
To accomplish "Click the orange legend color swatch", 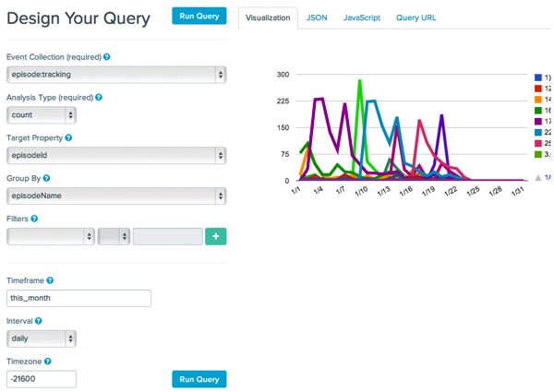I will pos(538,100).
